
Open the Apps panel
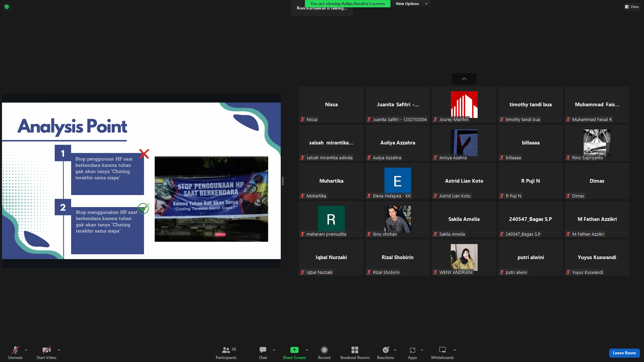point(413,353)
